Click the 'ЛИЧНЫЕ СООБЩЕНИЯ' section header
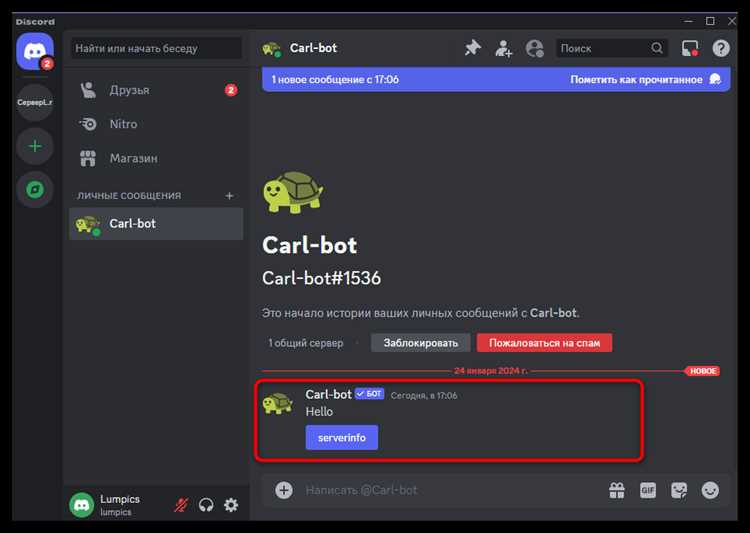The image size is (750, 533). (x=129, y=196)
